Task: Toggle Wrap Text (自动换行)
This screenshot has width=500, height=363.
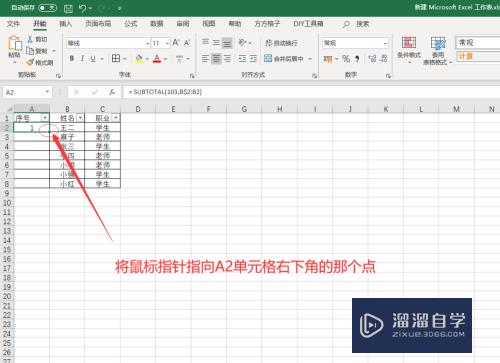Action: pyautogui.click(x=281, y=43)
